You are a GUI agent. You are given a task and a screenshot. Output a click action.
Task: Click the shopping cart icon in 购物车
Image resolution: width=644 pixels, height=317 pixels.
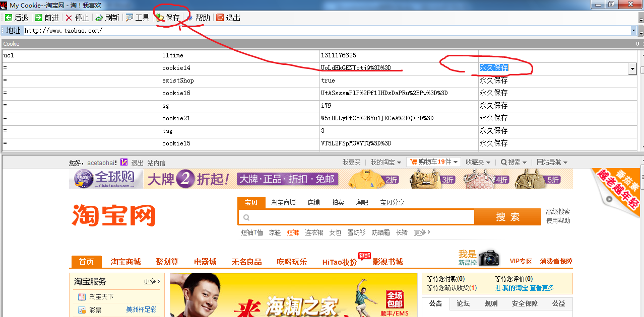tap(413, 162)
